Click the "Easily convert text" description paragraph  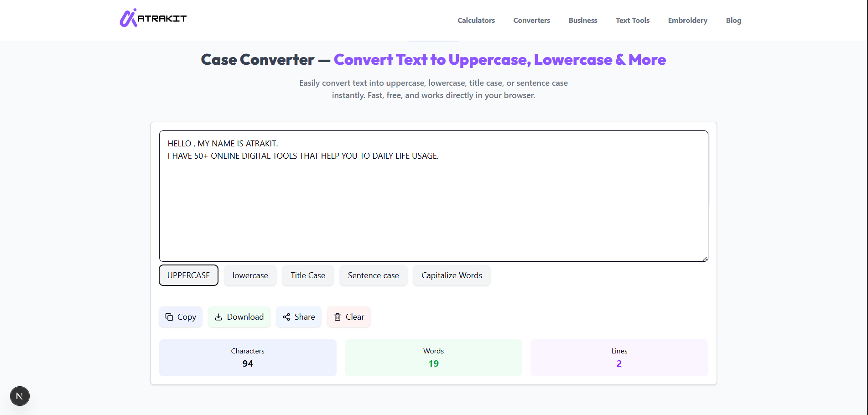click(433, 89)
